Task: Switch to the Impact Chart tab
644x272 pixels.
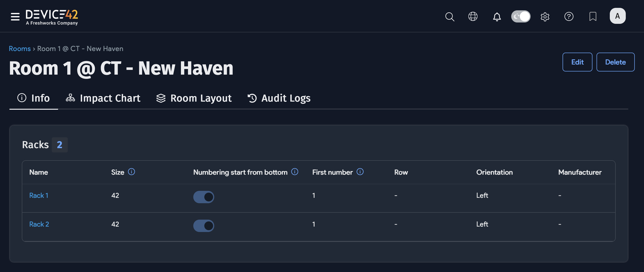Action: pos(103,98)
